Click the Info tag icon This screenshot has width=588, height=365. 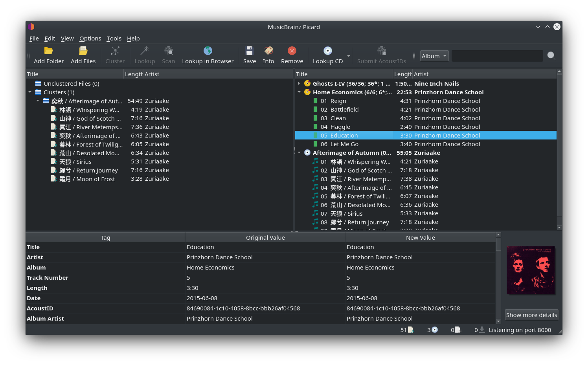click(x=268, y=51)
